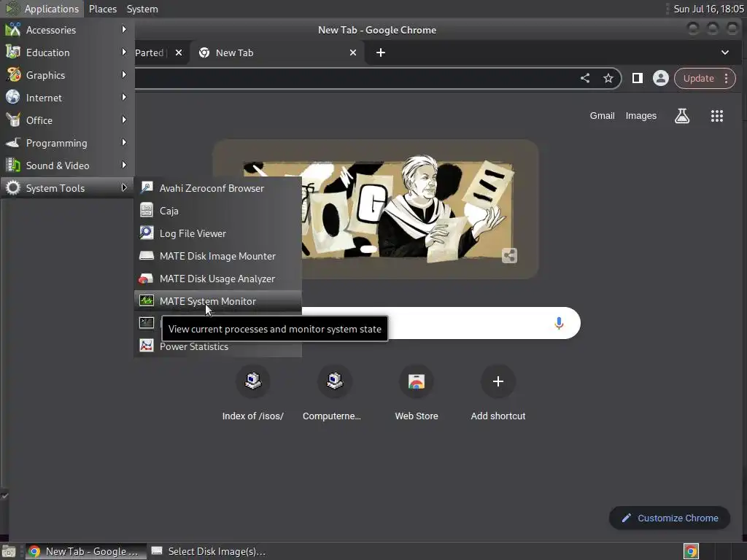Open Gmail link
This screenshot has height=560, width=747.
click(x=602, y=116)
